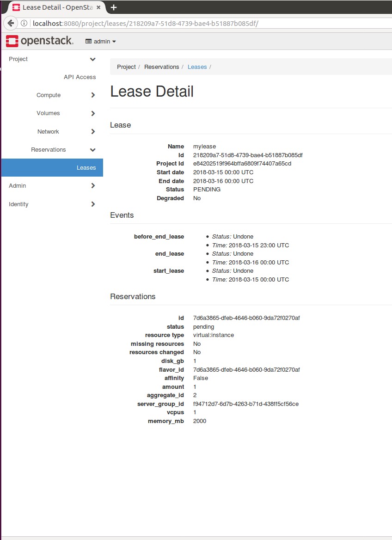Click the lease name 'mylease'
This screenshot has height=540, width=392.
tap(205, 147)
